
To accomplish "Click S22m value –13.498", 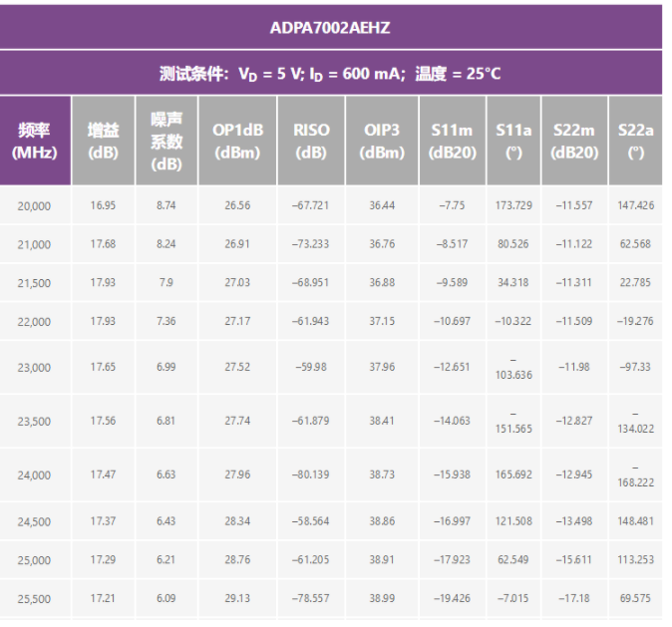I will point(574,521).
